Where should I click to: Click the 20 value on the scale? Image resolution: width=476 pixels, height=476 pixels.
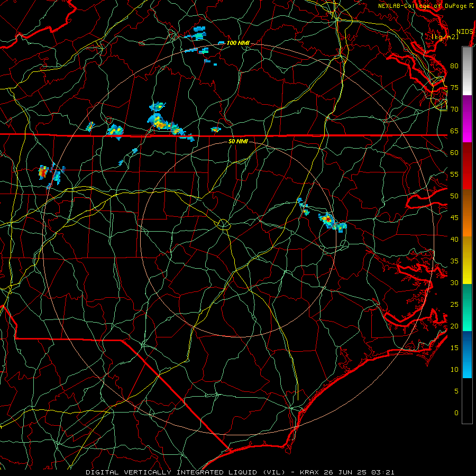[454, 326]
